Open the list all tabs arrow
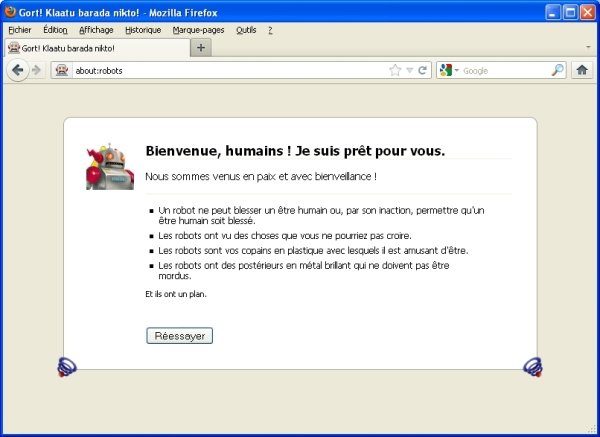 pyautogui.click(x=588, y=47)
